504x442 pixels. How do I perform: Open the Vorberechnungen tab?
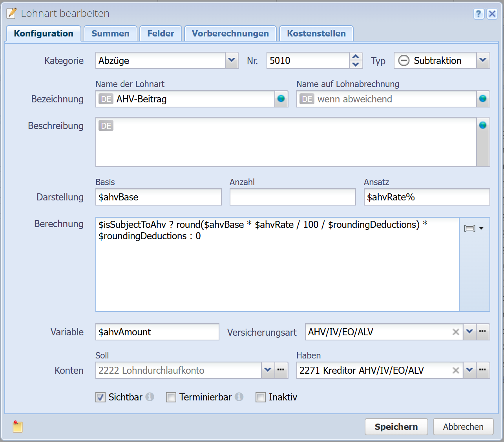pyautogui.click(x=230, y=34)
